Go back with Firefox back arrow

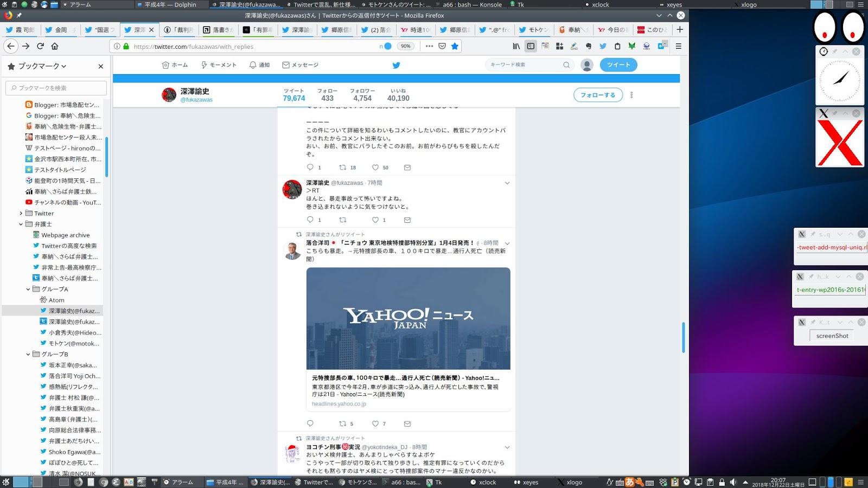(11, 46)
